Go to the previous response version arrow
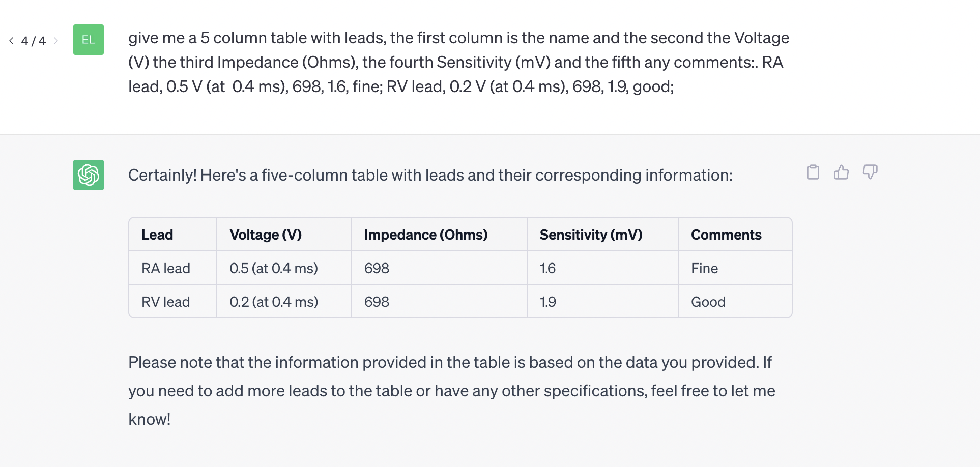The image size is (980, 467). (11, 41)
